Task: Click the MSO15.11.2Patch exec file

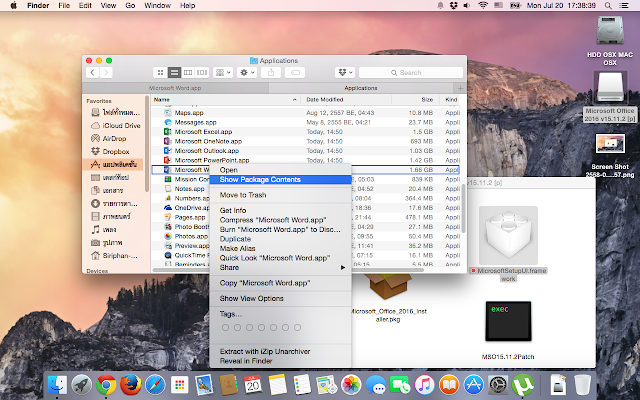Action: point(508,321)
